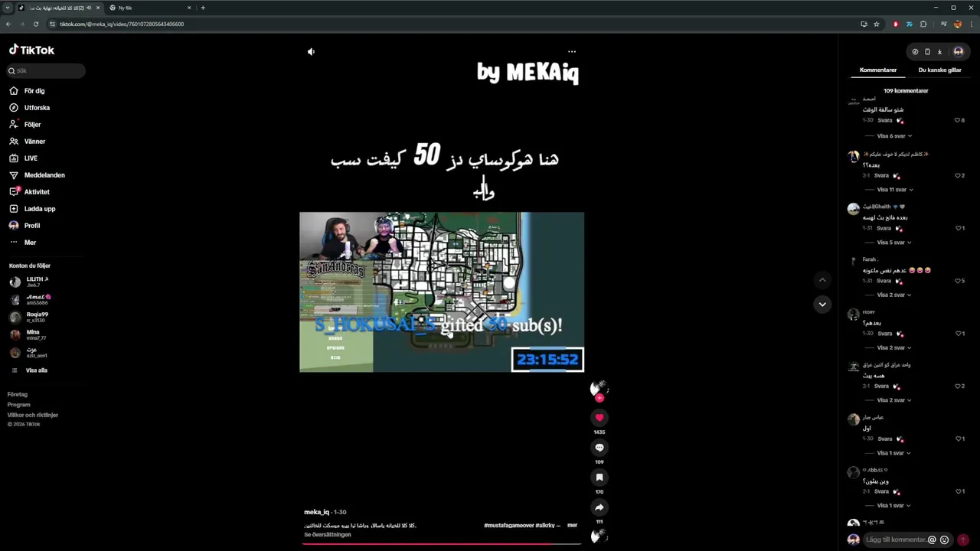980x551 pixels.
Task: Click the TikTok logo in sidebar
Action: coord(31,50)
